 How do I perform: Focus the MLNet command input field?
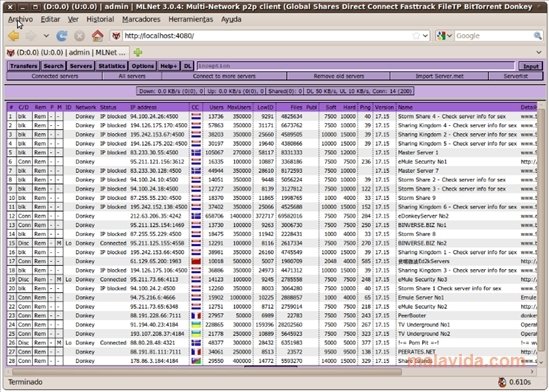point(356,66)
